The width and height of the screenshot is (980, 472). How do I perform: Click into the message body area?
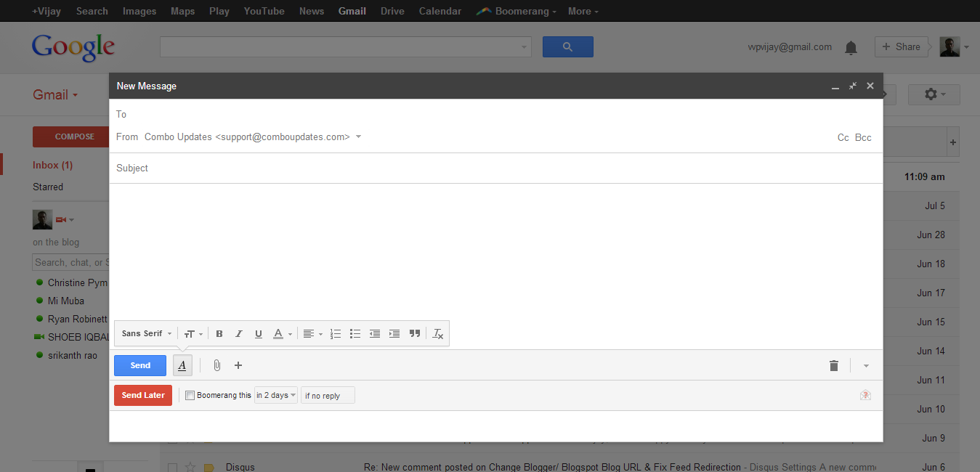click(495, 251)
